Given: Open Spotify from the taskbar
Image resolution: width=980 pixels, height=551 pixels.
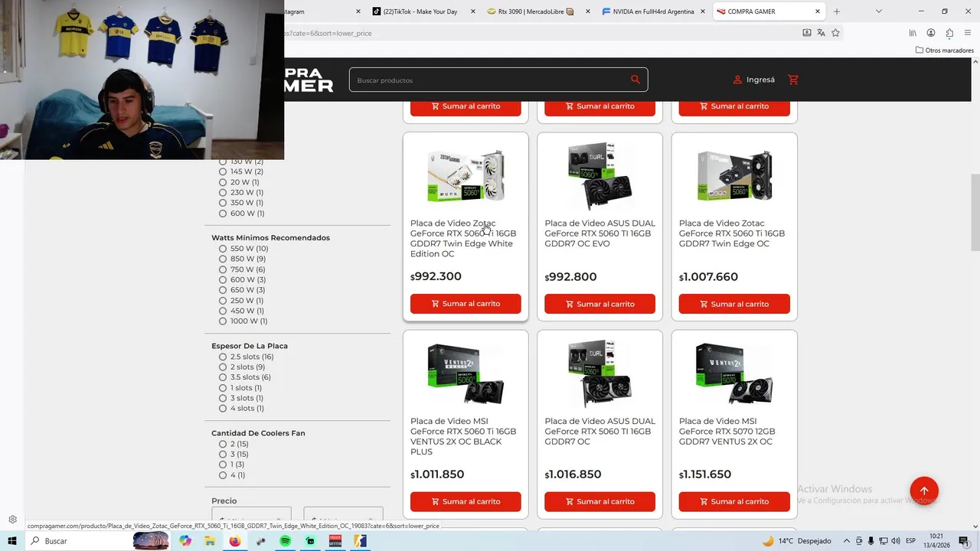Looking at the screenshot, I should pos(285,541).
